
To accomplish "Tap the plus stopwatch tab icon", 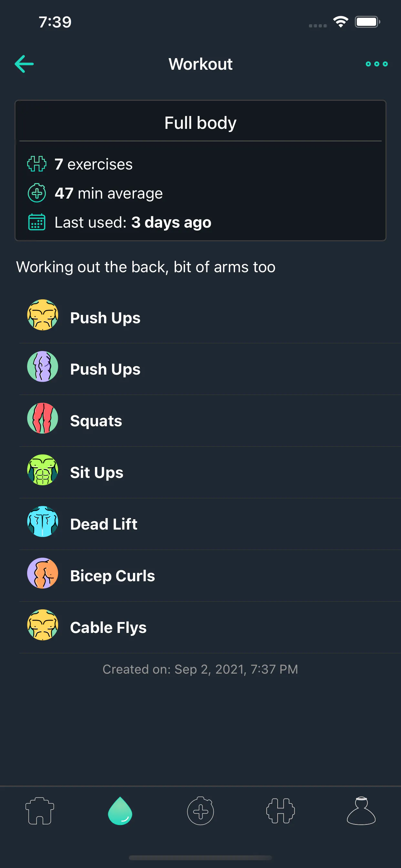I will click(x=200, y=811).
